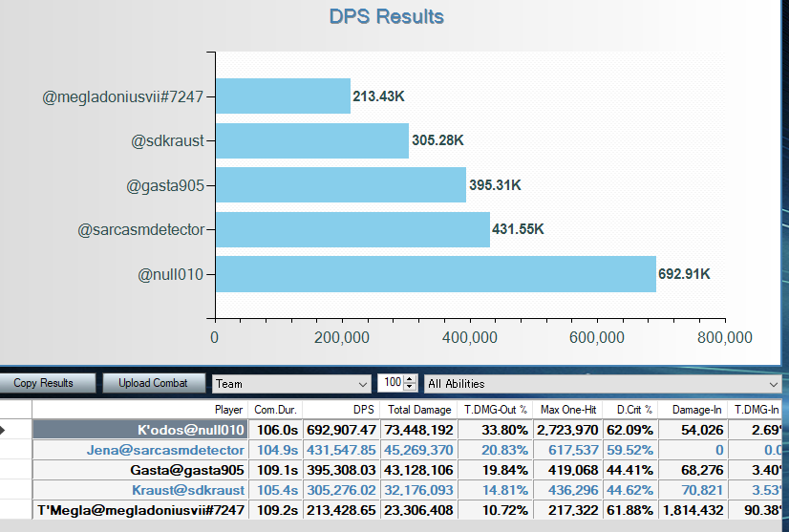Click inside the 100 number field
The height and width of the screenshot is (532, 789).
(x=390, y=383)
